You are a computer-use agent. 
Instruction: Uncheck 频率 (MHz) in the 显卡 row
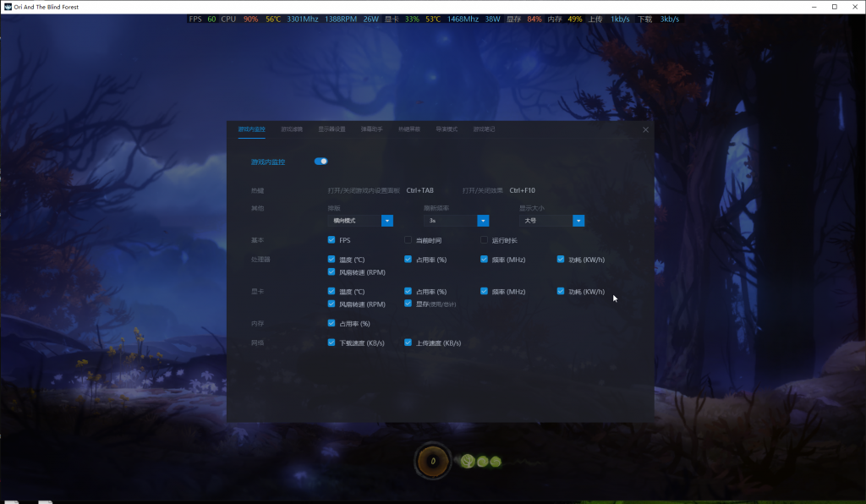[484, 291]
